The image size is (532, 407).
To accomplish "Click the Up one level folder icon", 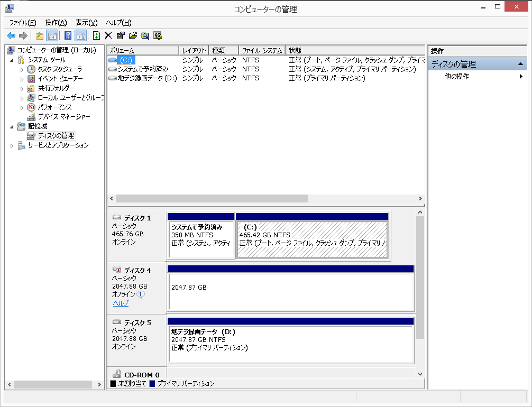I will (40, 35).
